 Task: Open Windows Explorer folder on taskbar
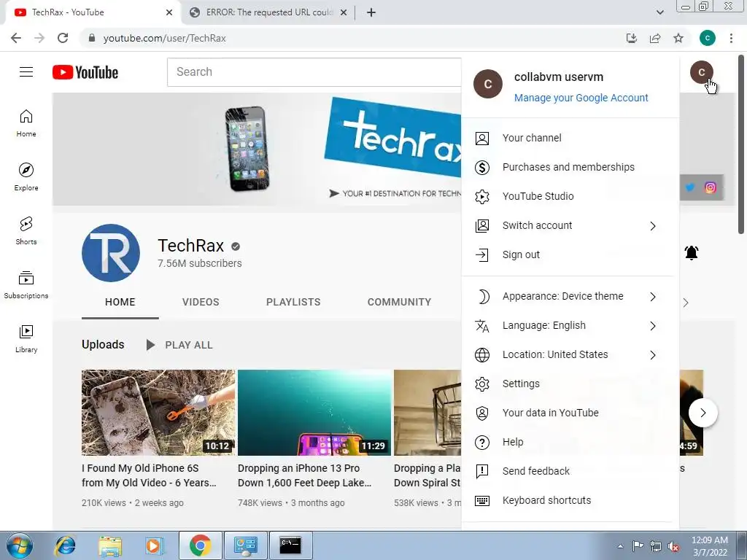coord(110,545)
